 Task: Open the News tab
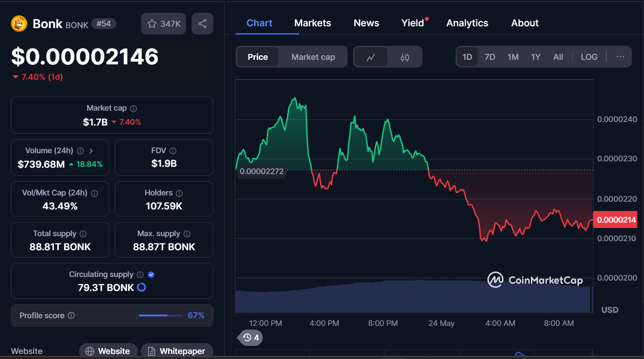coord(366,23)
